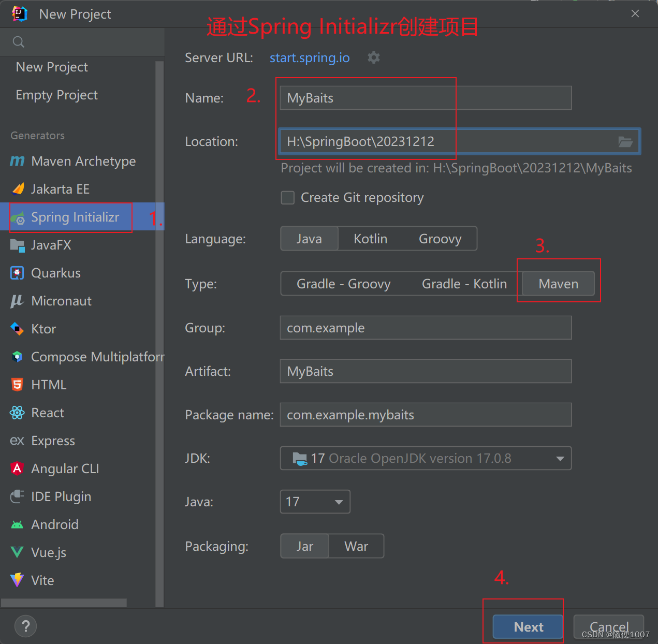Select the Android generator label

point(55,524)
